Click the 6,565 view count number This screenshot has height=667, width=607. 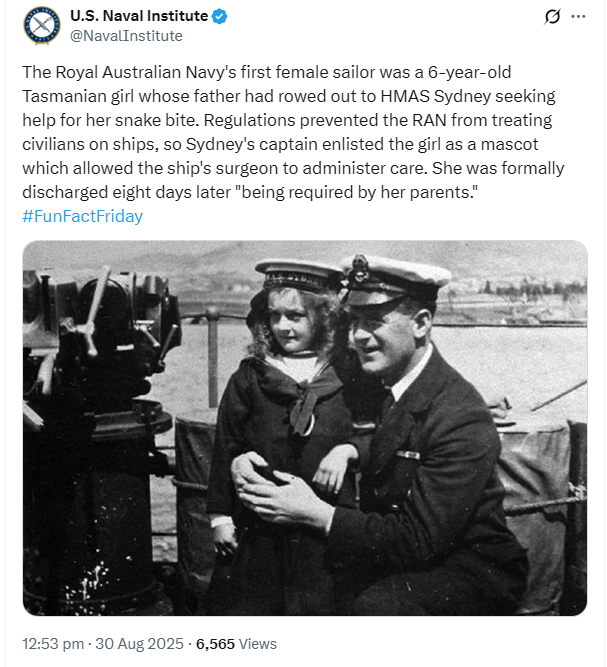point(215,644)
